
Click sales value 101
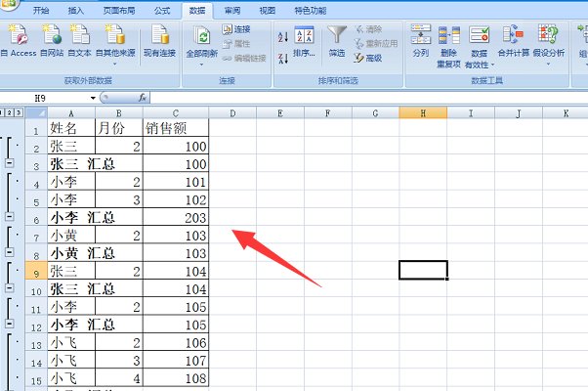tap(176, 182)
